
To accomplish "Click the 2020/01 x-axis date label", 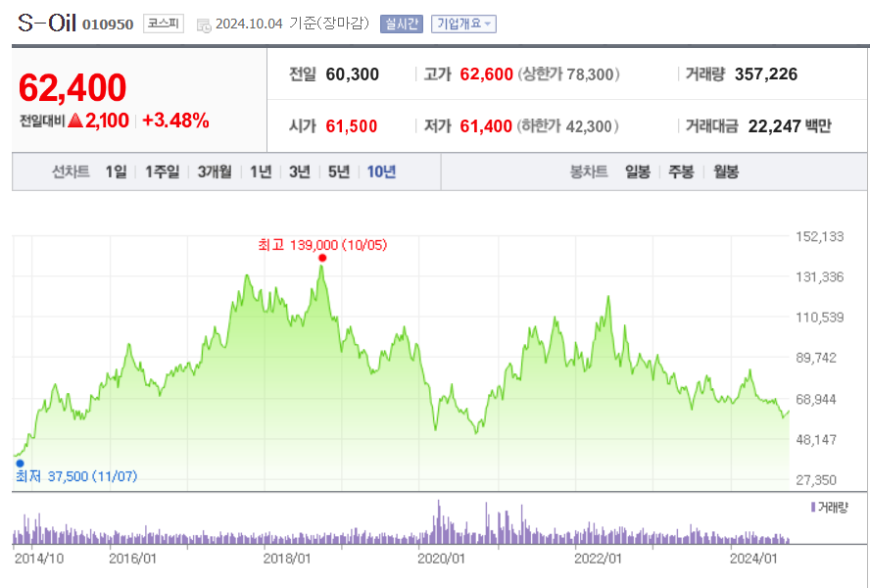I will pos(441,558).
